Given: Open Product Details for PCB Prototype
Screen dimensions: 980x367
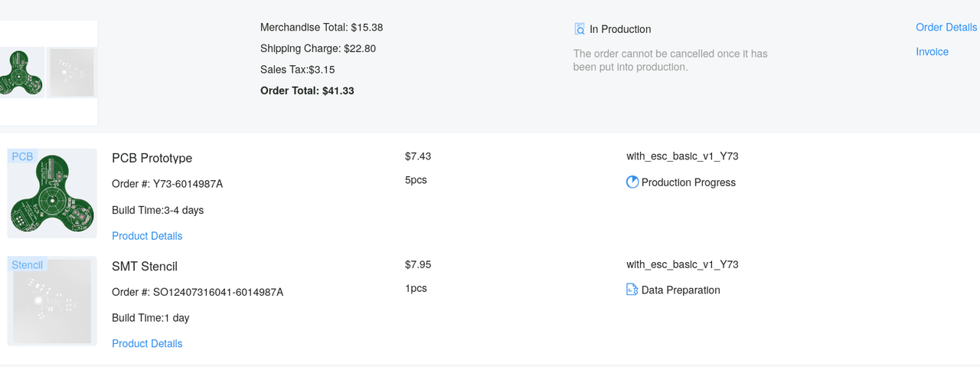Looking at the screenshot, I should [x=147, y=236].
